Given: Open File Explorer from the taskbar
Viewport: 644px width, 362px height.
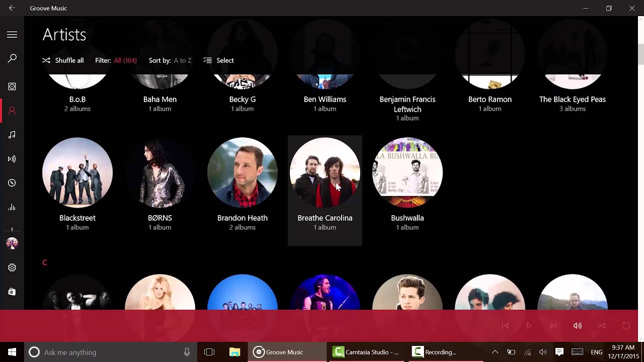Looking at the screenshot, I should pyautogui.click(x=234, y=352).
